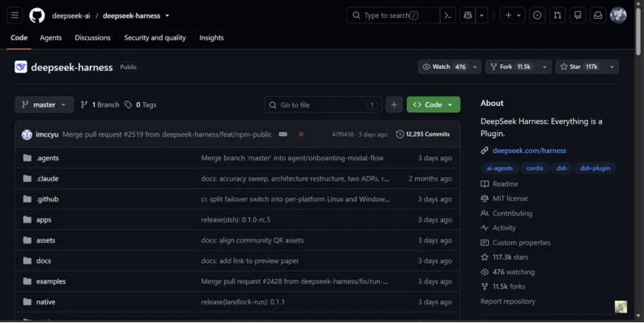Open the hamburger navigation menu
644x323 pixels.
(x=15, y=16)
